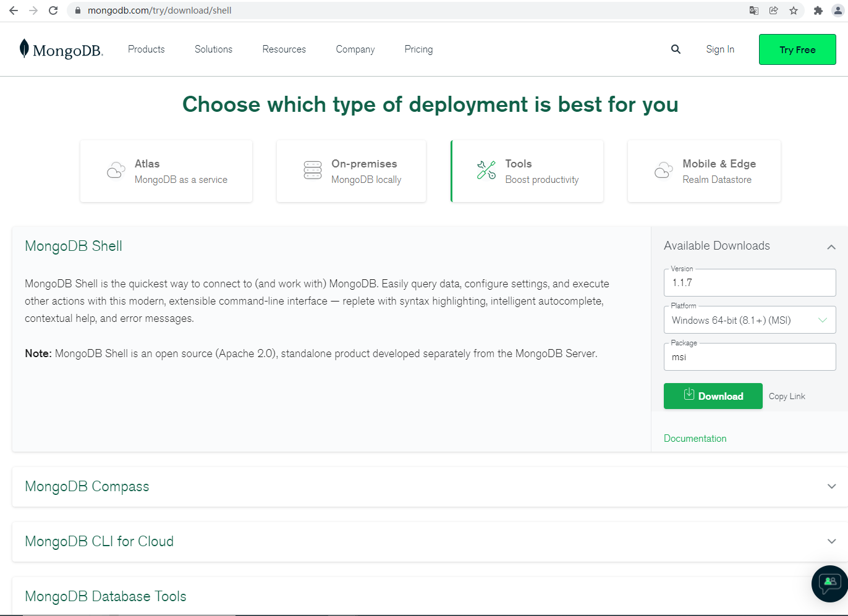Viewport: 848px width, 616px height.
Task: Click the Try Free button
Action: click(x=797, y=49)
